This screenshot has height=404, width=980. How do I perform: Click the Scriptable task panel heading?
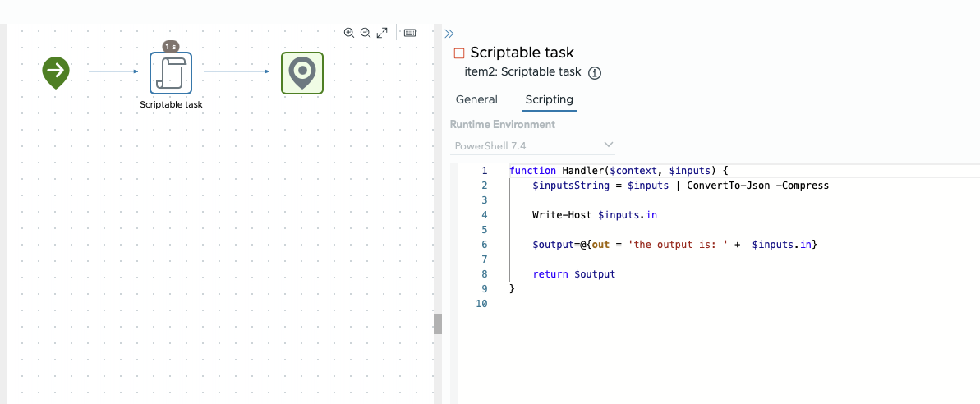pyautogui.click(x=522, y=53)
